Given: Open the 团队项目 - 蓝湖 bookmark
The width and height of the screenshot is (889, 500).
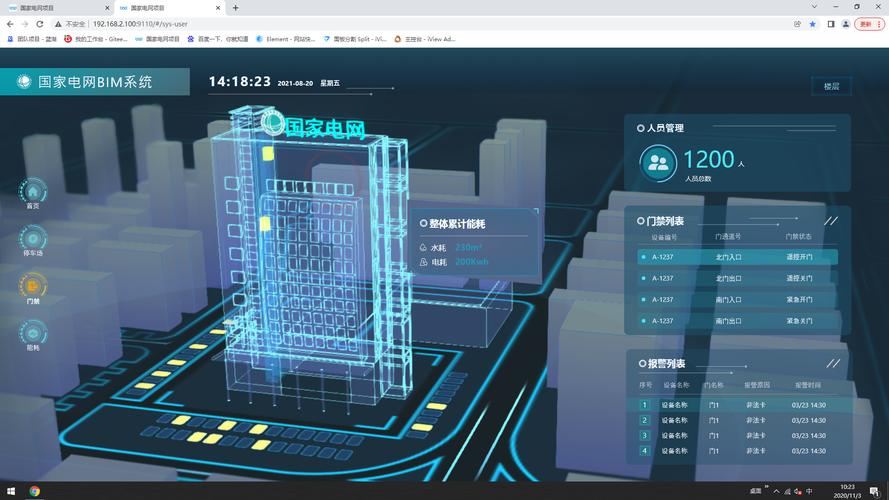Looking at the screenshot, I should coord(32,39).
